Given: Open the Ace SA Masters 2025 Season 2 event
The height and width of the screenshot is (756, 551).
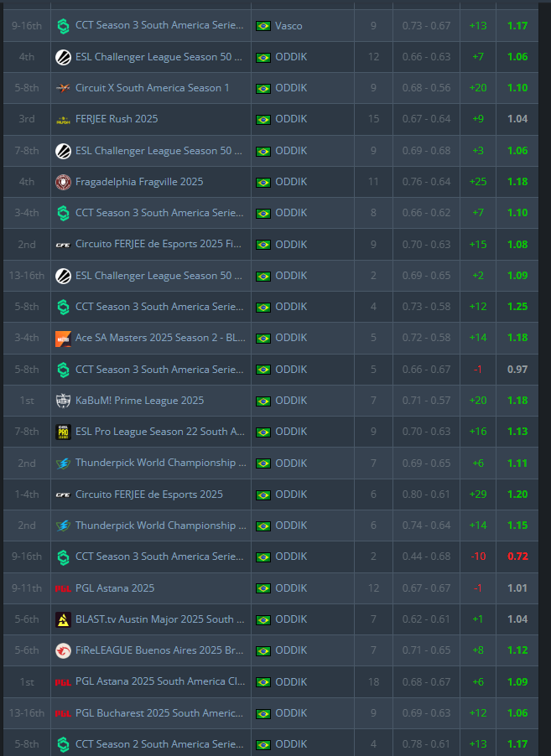Looking at the screenshot, I should 160,338.
